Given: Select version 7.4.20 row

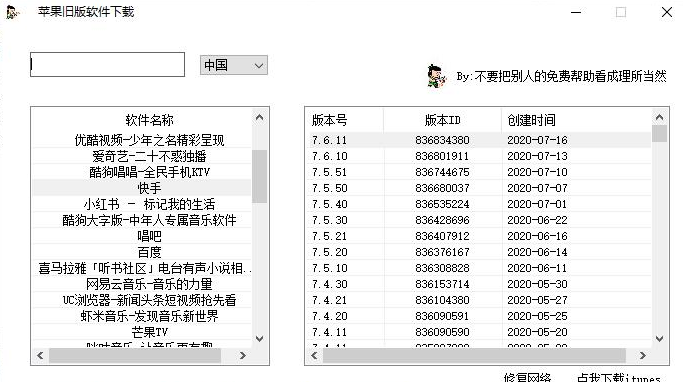Looking at the screenshot, I should pos(479,316).
